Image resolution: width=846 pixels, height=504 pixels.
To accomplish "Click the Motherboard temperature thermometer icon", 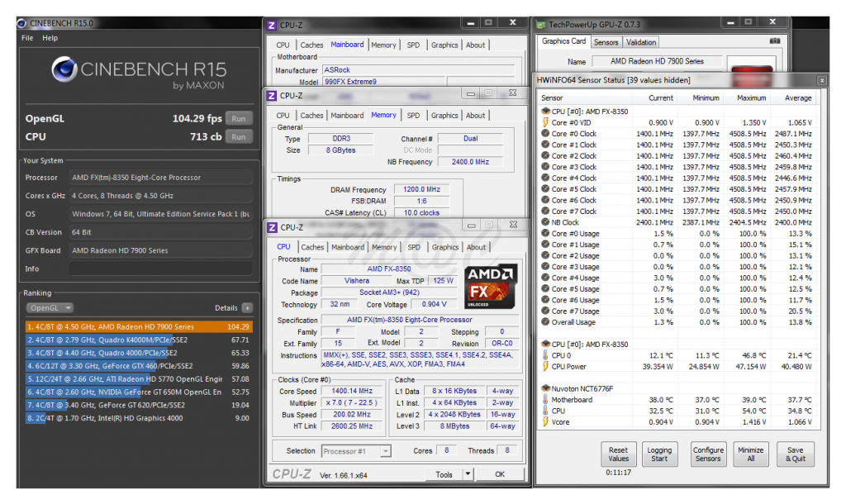I will coord(545,400).
